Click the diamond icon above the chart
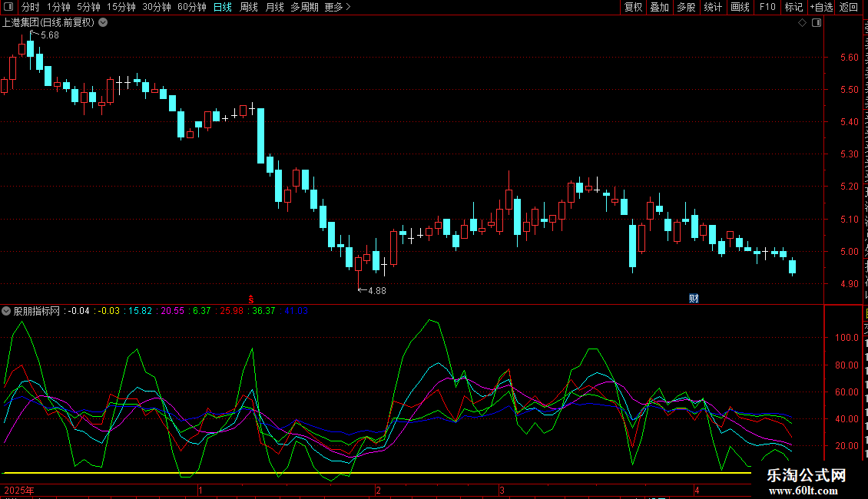This screenshot has width=868, height=499. 802,23
